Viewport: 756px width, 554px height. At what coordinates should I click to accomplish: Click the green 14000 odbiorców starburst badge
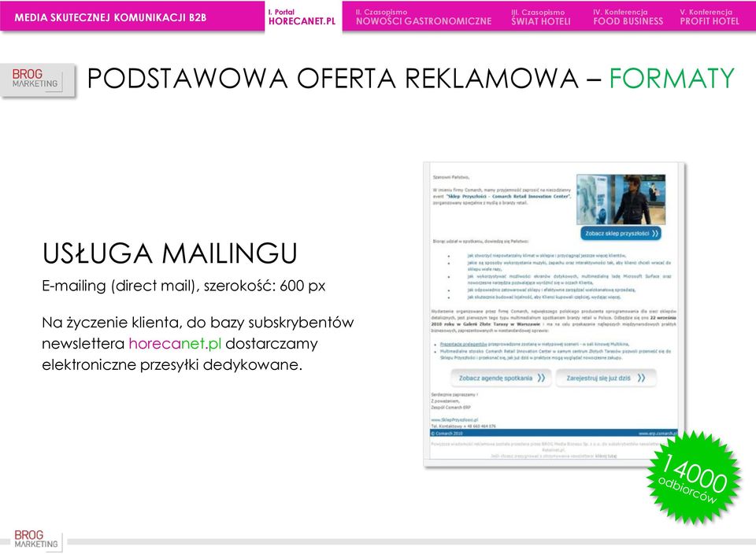tap(693, 477)
